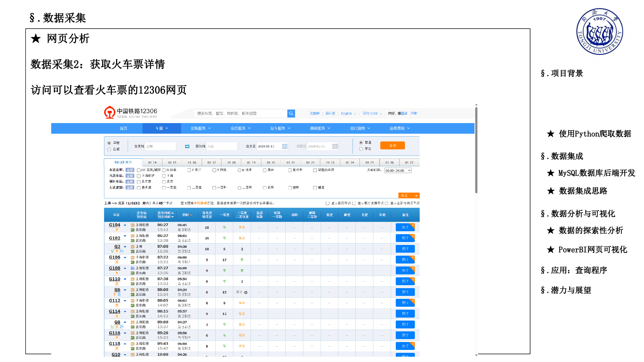This screenshot has width=644, height=362.
Task: Click the blue search magnifier icon
Action: click(x=291, y=113)
